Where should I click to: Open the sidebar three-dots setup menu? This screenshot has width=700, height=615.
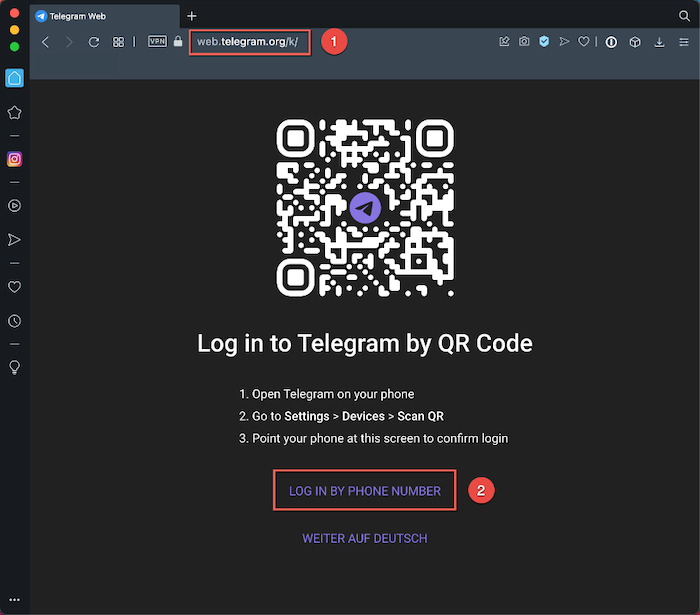coord(15,599)
